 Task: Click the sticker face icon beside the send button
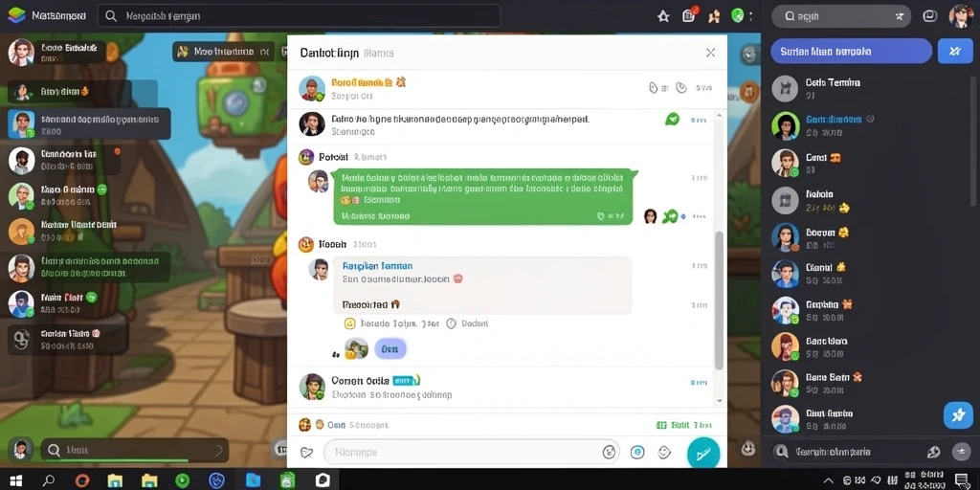point(665,452)
